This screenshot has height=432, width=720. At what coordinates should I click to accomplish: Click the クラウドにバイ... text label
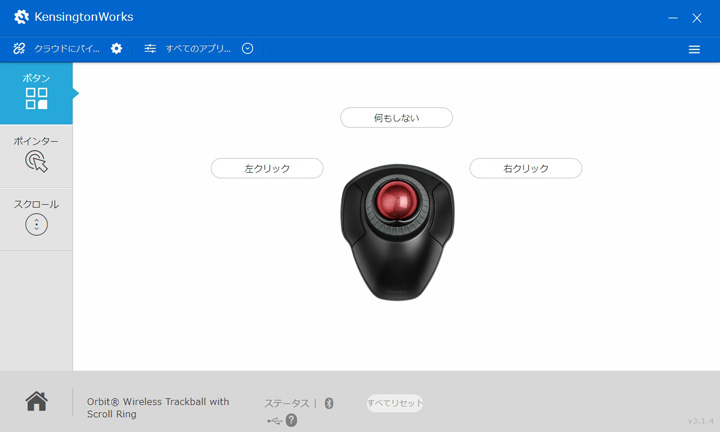click(67, 48)
